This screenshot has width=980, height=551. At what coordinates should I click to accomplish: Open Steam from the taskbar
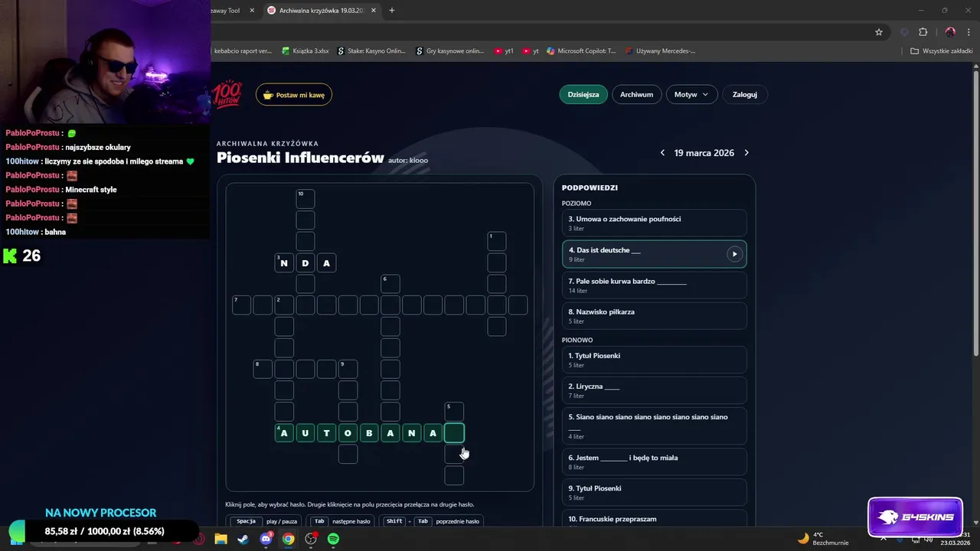[x=243, y=539]
